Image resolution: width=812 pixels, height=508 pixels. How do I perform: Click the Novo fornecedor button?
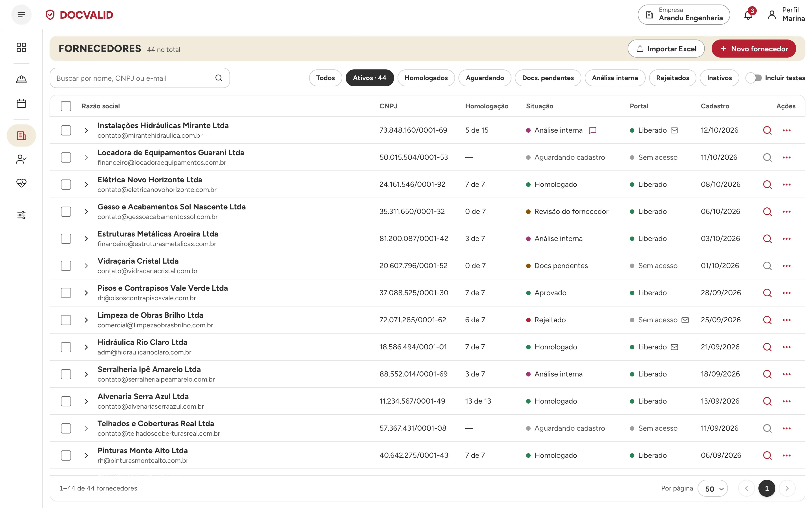point(754,49)
